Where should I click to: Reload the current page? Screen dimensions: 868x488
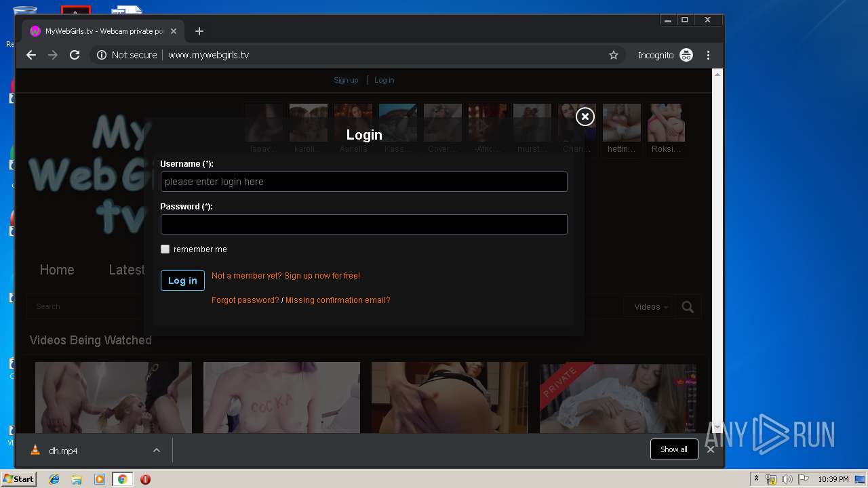click(75, 55)
